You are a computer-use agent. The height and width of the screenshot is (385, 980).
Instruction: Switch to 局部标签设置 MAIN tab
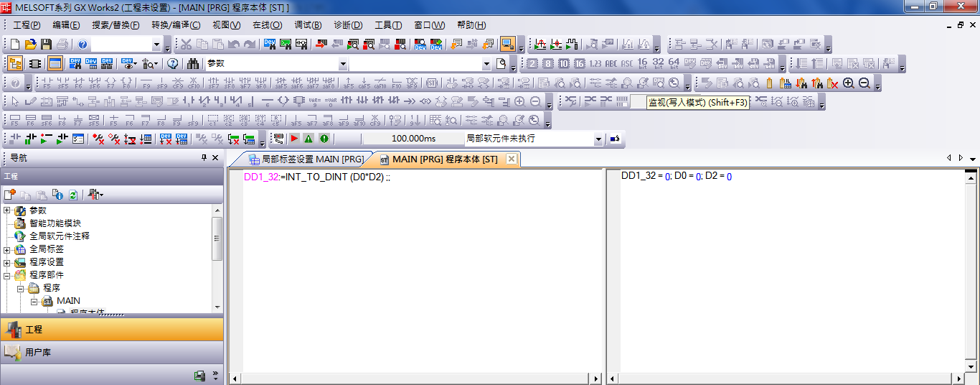tap(306, 159)
